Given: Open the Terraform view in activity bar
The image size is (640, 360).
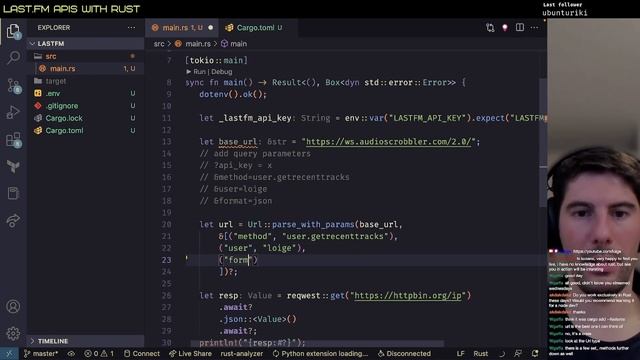Looking at the screenshot, I should click(13, 166).
